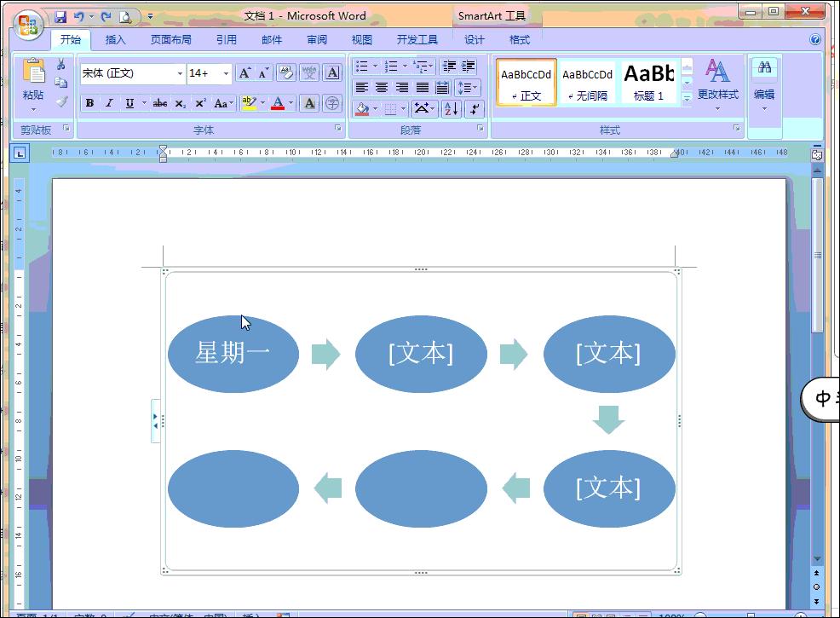Toggle center text alignment
This screenshot has width=840, height=618.
coord(382,88)
